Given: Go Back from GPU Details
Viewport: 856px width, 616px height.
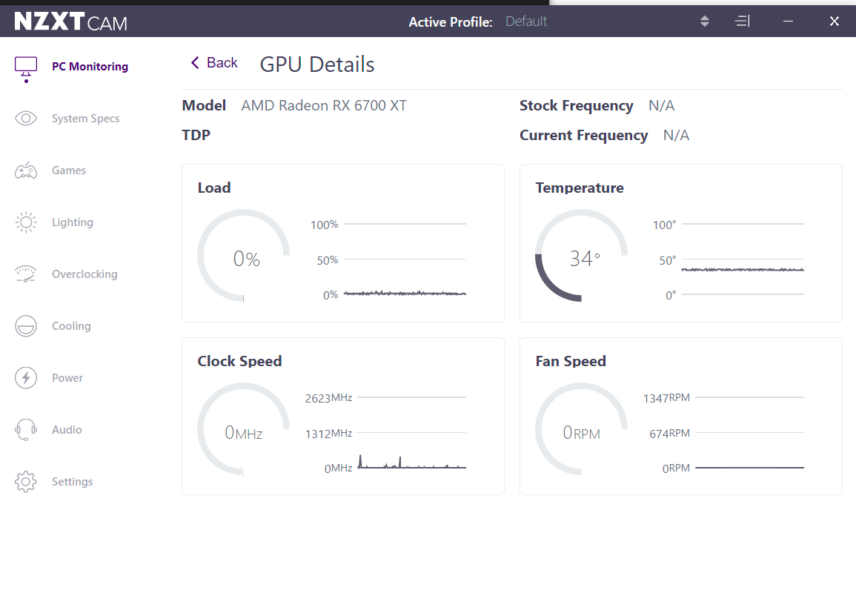Looking at the screenshot, I should (214, 63).
